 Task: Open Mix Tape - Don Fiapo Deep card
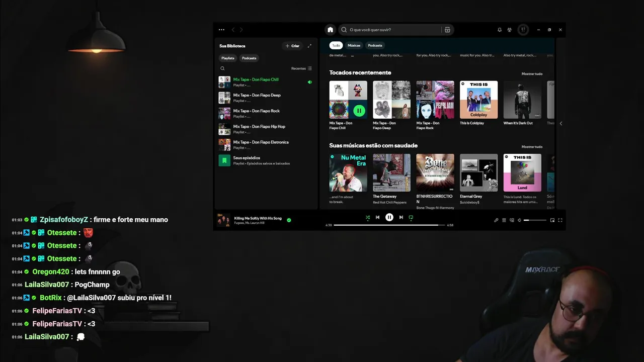pos(391,105)
